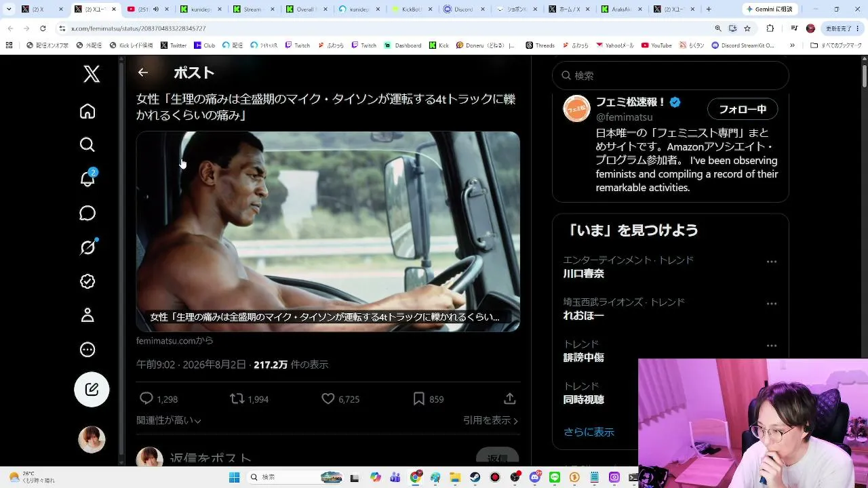868x488 pixels.
Task: Open a new browser tab
Action: (x=709, y=9)
